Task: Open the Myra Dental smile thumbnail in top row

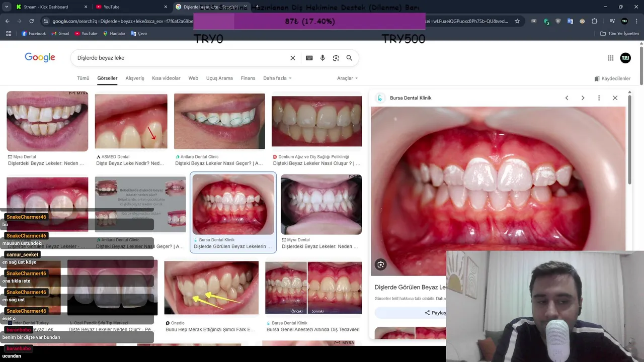Action: 47,121
